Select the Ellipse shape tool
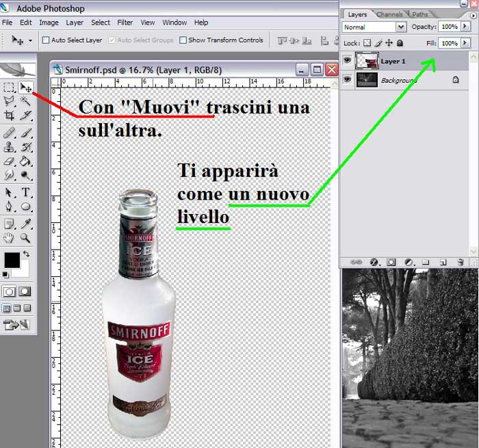This screenshot has width=479, height=448. (x=26, y=207)
